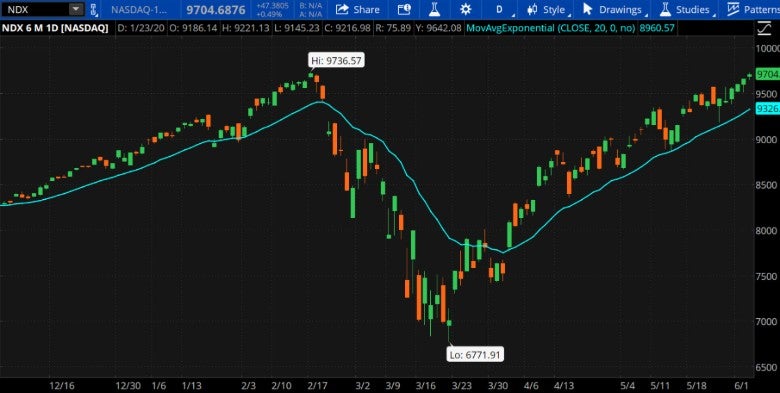The image size is (780, 393).
Task: Click the 6500 price axis label
Action: tap(767, 367)
